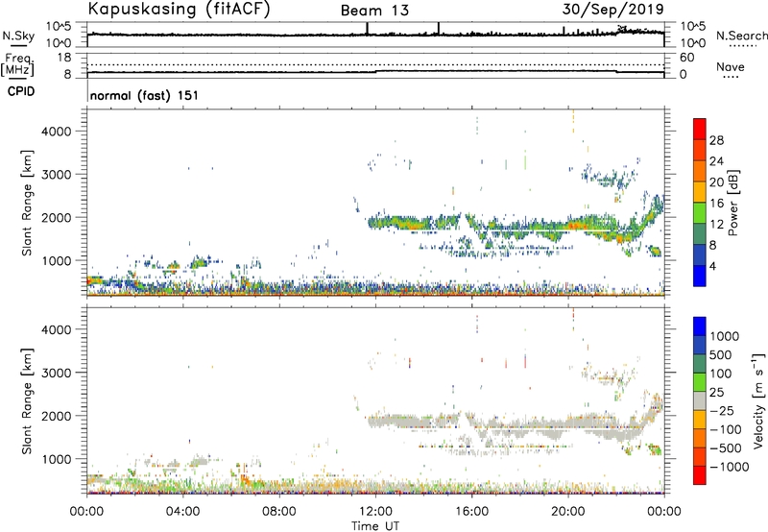
Task: Select the Beam 13 label
Action: [374, 11]
